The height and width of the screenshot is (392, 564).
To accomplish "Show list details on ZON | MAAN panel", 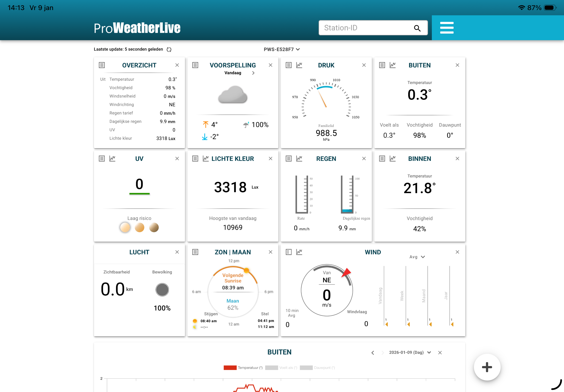I will click(195, 252).
